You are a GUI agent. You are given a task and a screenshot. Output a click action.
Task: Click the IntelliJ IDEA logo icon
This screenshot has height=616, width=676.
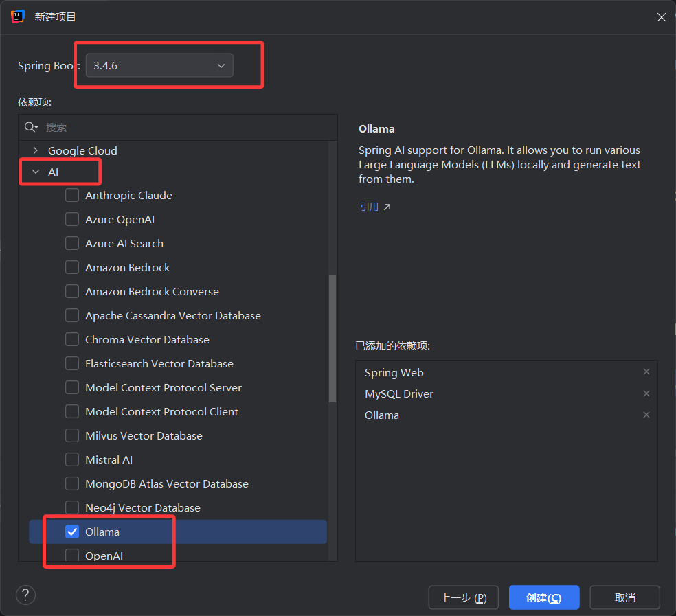18,16
